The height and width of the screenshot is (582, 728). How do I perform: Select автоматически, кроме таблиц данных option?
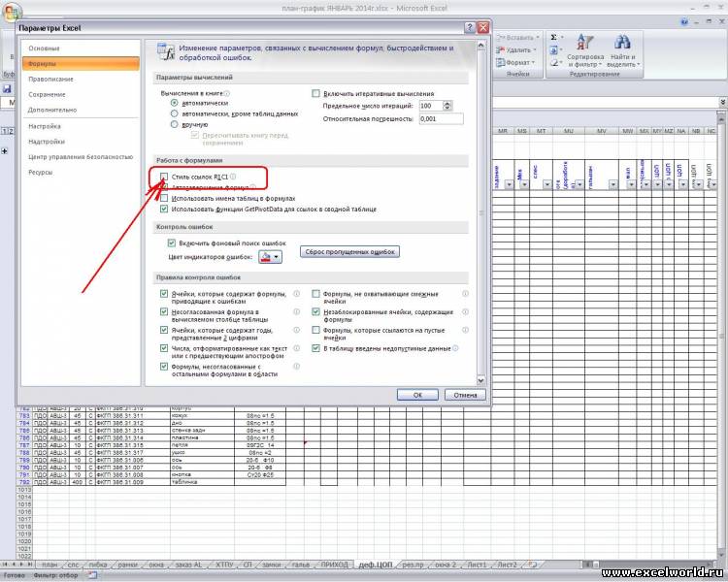[174, 113]
